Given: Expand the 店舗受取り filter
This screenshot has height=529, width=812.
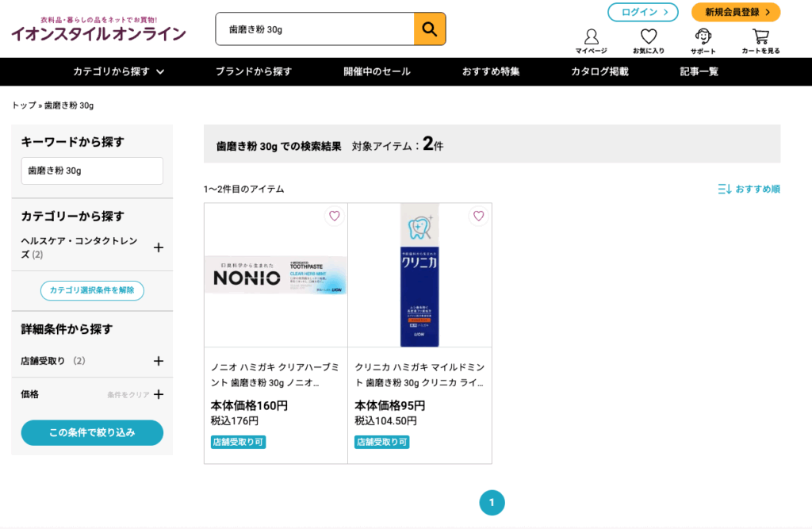Looking at the screenshot, I should tap(159, 361).
